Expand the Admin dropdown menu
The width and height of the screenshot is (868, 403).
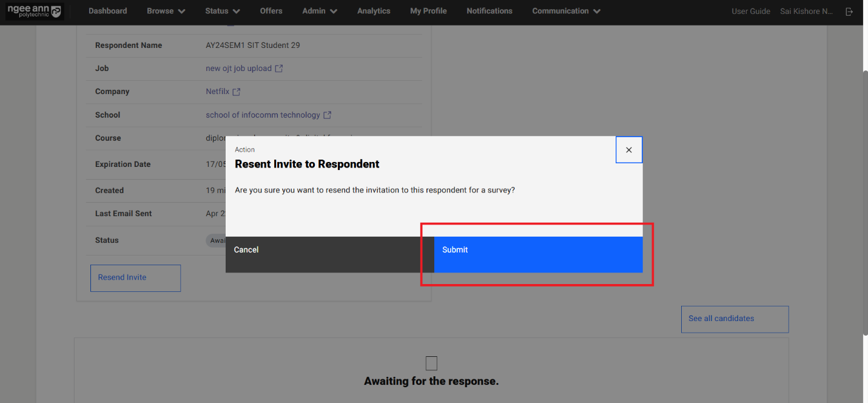(320, 11)
